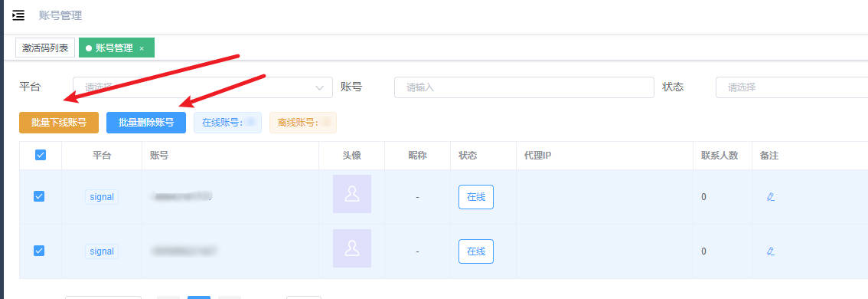The image size is (868, 299).
Task: Click 在线 status in second row
Action: click(476, 251)
